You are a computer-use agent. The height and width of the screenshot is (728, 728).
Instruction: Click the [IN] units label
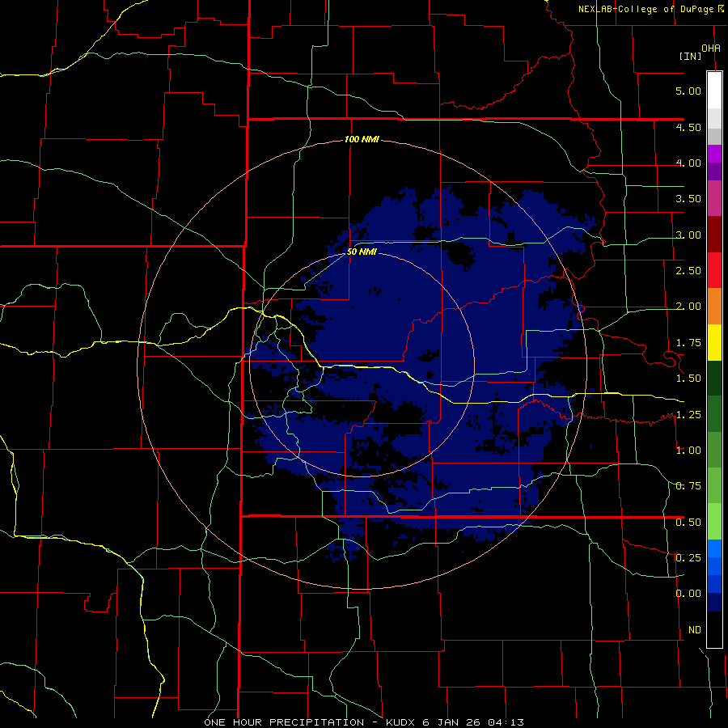pos(691,56)
